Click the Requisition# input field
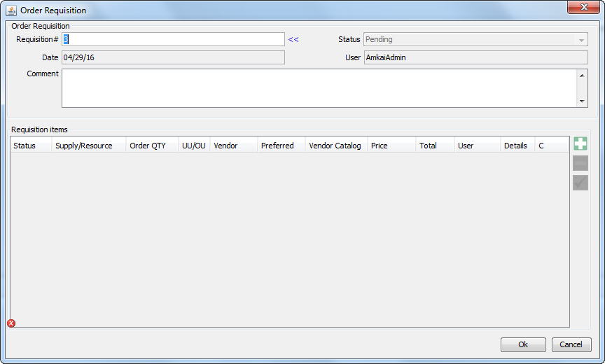 173,40
